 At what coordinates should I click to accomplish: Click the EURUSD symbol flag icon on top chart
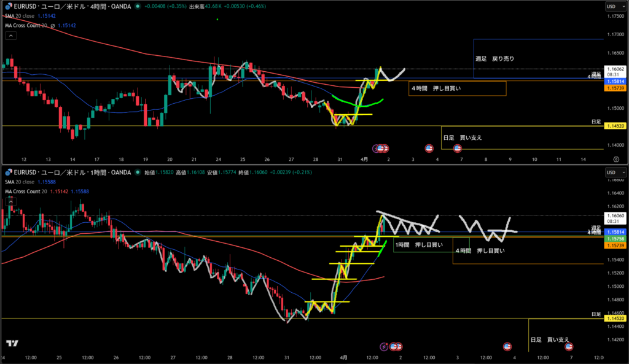click(8, 6)
